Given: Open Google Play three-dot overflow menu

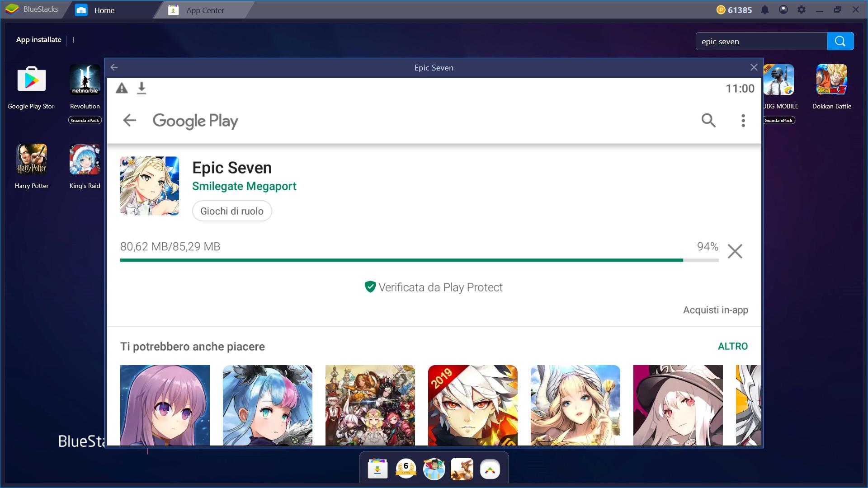Looking at the screenshot, I should coord(743,120).
